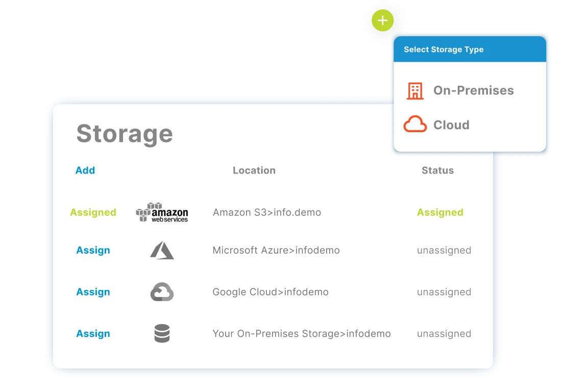Click the Google Cloud logo icon
588x392 pixels.
[x=162, y=292]
